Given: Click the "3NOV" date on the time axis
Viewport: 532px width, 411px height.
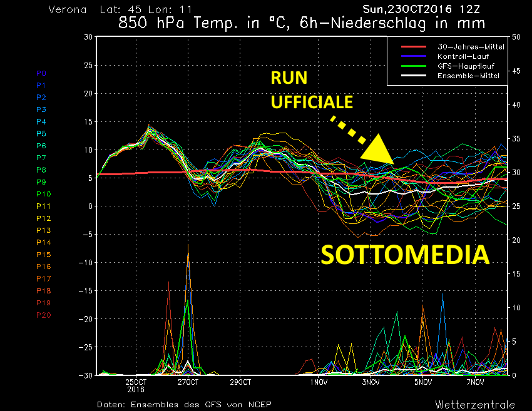Looking at the screenshot, I should pyautogui.click(x=371, y=382).
